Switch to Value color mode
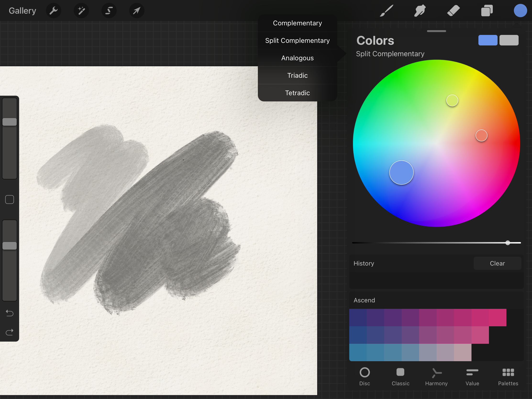The width and height of the screenshot is (532, 399). tap(472, 377)
